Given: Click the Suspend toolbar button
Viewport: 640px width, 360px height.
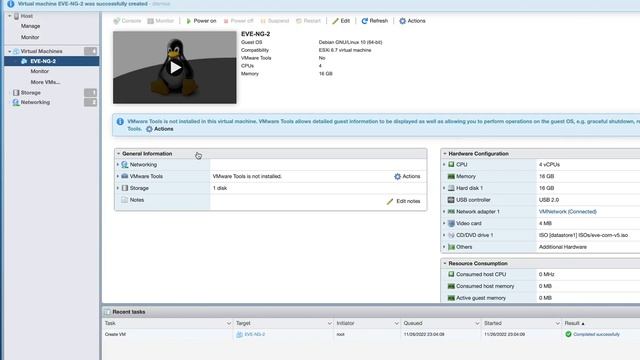Looking at the screenshot, I should pos(275,21).
